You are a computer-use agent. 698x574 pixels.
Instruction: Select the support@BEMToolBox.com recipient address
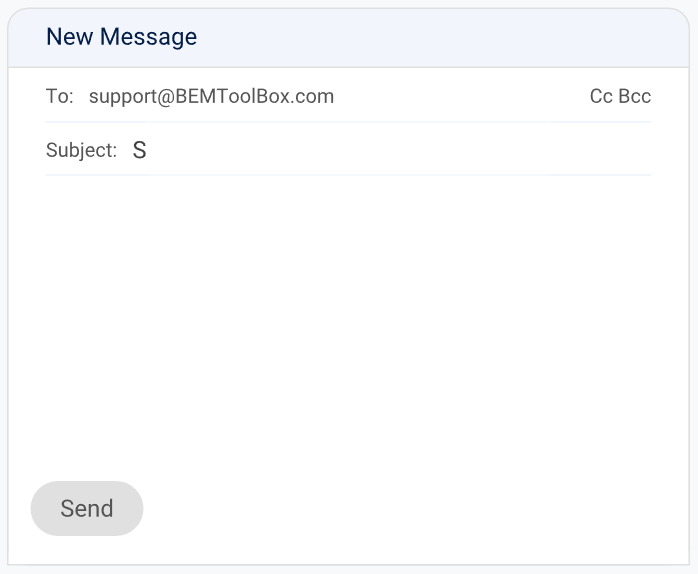[x=211, y=97]
